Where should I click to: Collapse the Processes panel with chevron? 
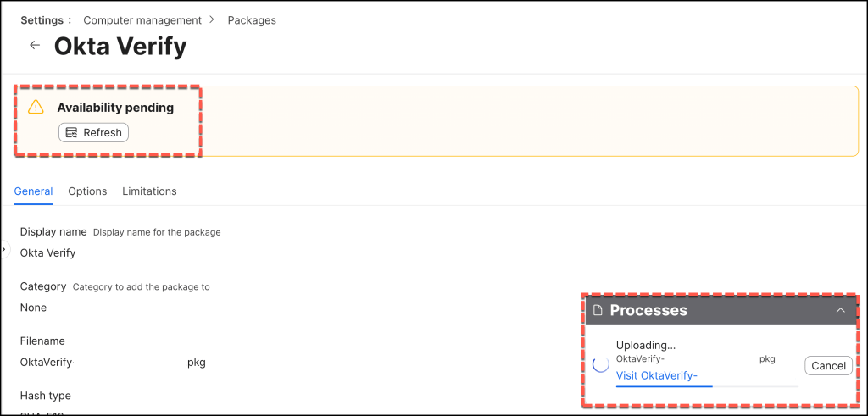point(840,310)
